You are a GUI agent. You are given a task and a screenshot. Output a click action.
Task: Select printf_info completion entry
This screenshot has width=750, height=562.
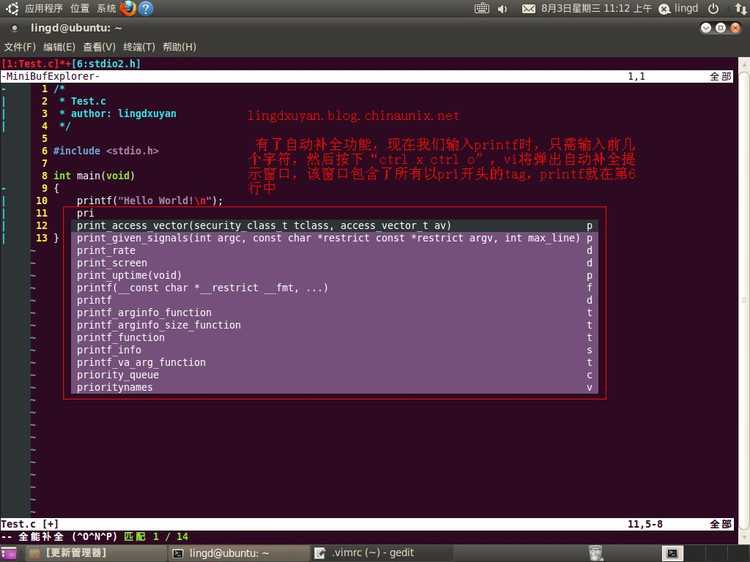click(334, 350)
